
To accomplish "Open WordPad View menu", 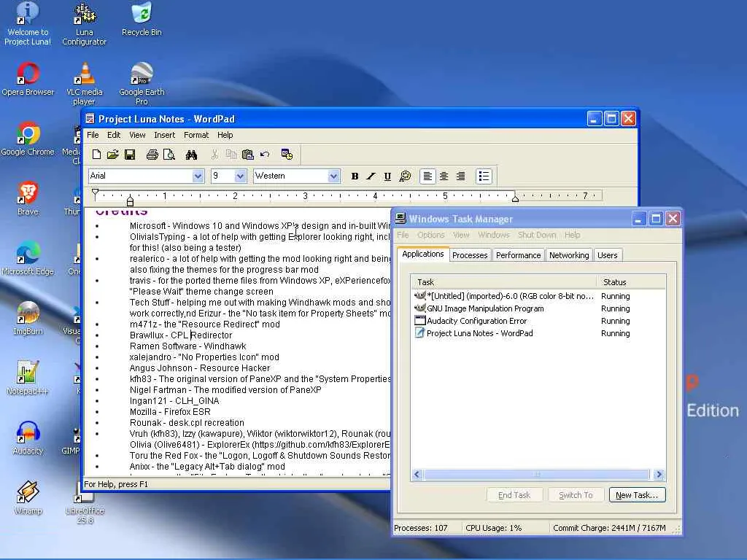I will [137, 135].
